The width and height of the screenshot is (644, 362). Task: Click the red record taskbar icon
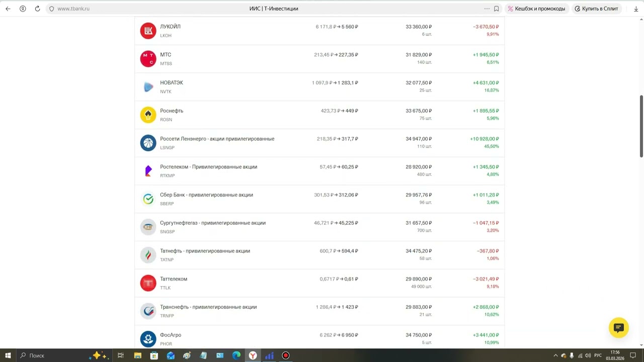pyautogui.click(x=286, y=355)
